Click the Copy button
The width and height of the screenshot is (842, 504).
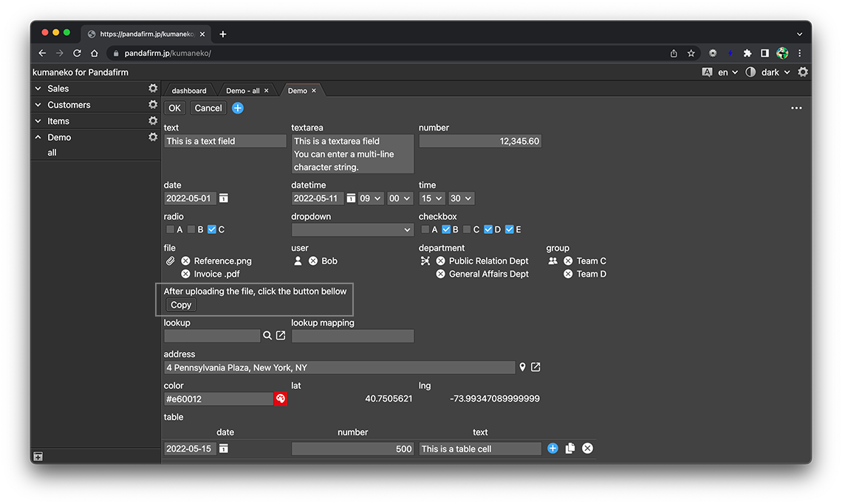click(181, 305)
